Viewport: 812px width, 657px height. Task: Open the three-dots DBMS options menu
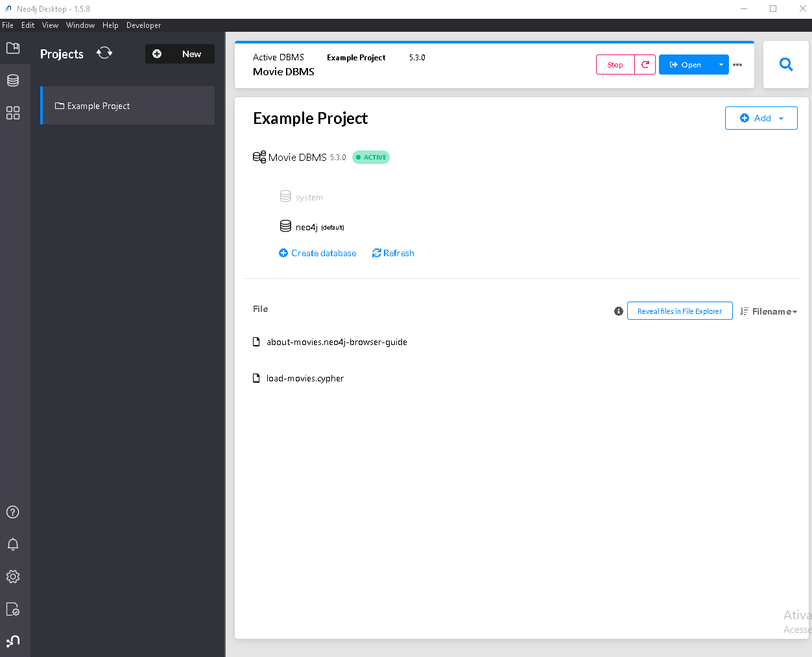point(737,65)
